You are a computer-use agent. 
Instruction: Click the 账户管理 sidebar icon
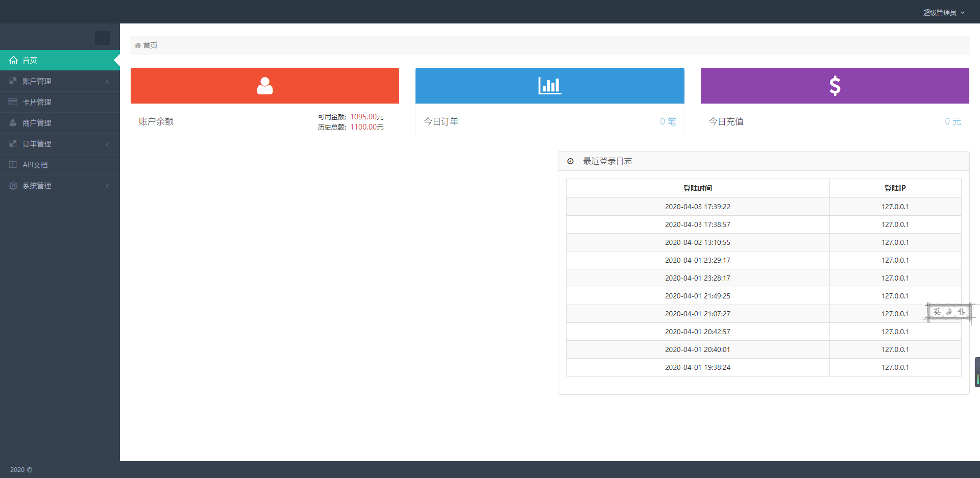13,81
